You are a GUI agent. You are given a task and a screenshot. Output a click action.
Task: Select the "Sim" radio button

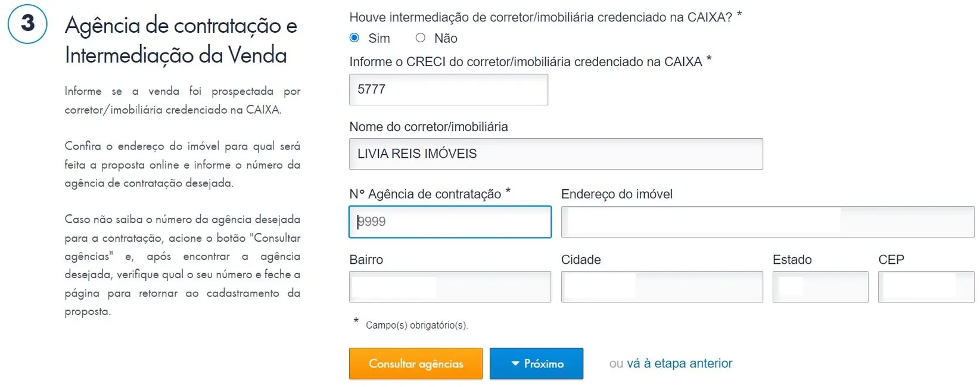354,38
